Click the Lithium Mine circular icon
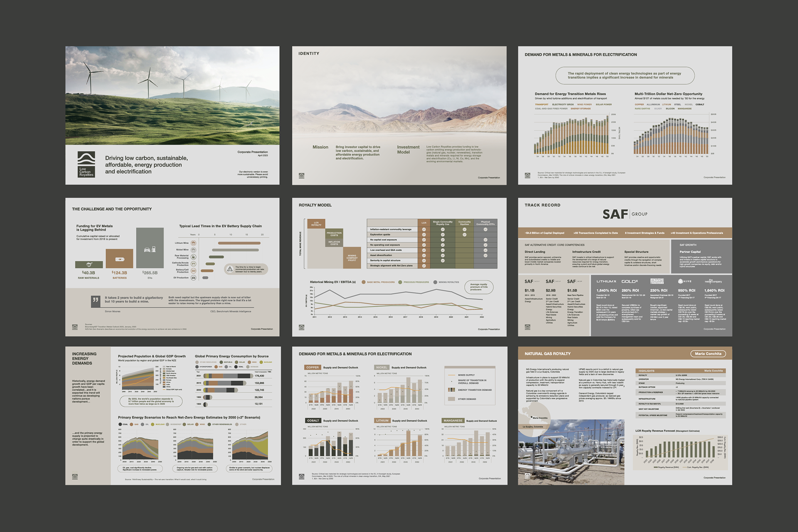This screenshot has width=798, height=532. pyautogui.click(x=193, y=243)
